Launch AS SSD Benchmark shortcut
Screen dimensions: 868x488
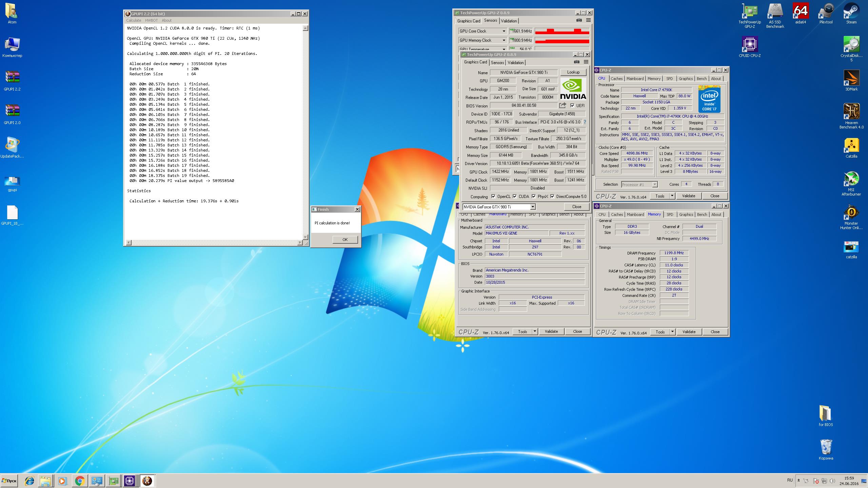(775, 16)
